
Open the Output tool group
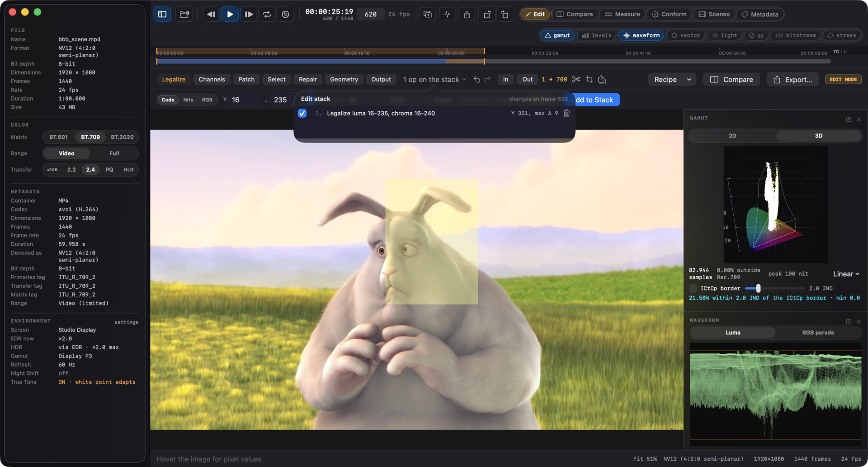(x=381, y=79)
